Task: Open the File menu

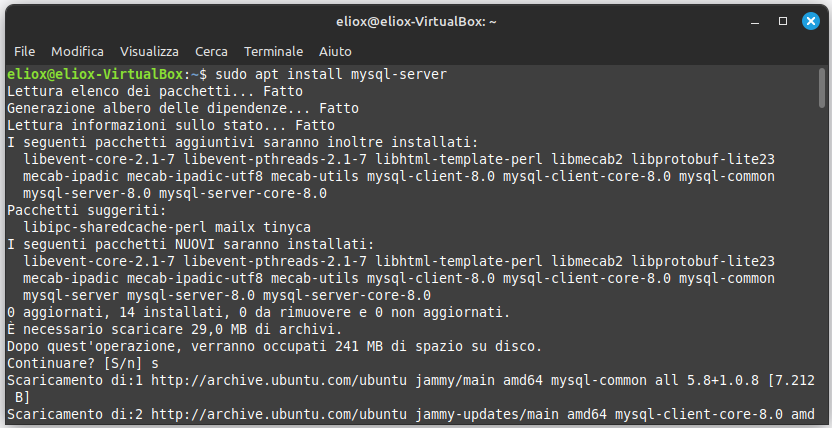Action: (24, 51)
